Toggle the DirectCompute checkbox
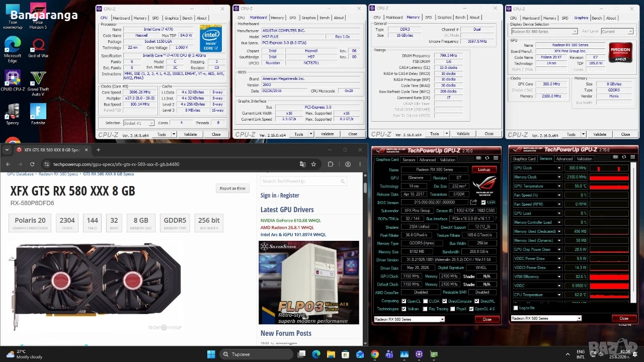 [445, 301]
